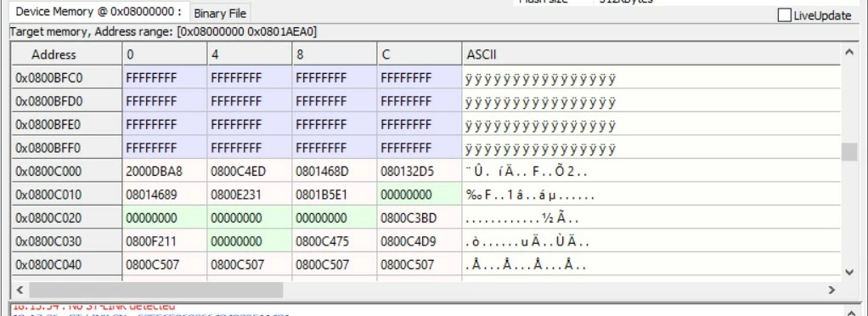868x316 pixels.
Task: Click memory cell value 080132D5
Action: (420, 172)
